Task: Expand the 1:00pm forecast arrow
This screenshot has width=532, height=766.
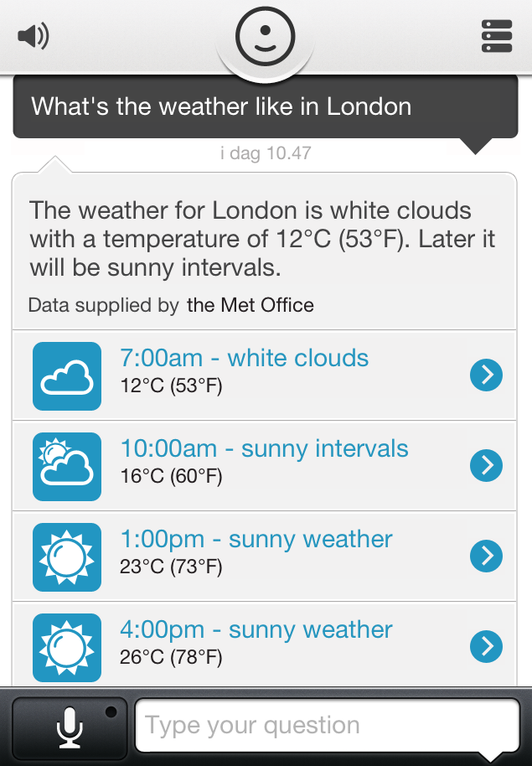Action: (486, 556)
